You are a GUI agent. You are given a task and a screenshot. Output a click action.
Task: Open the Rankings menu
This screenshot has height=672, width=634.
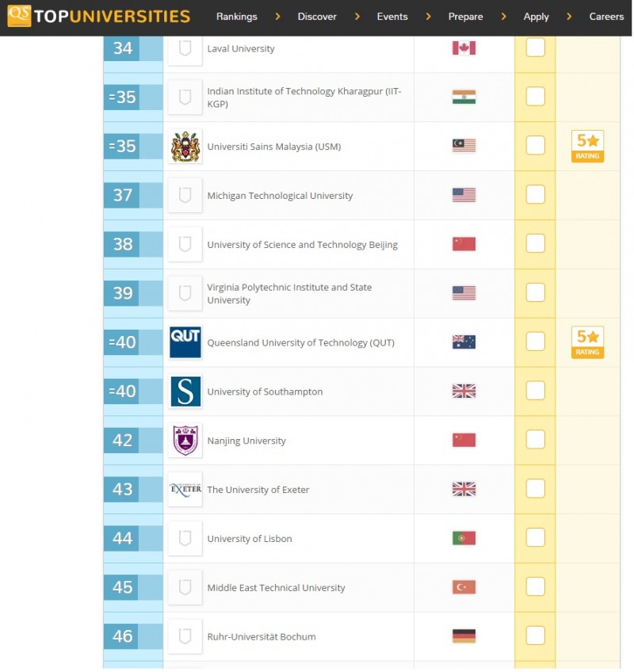click(237, 17)
